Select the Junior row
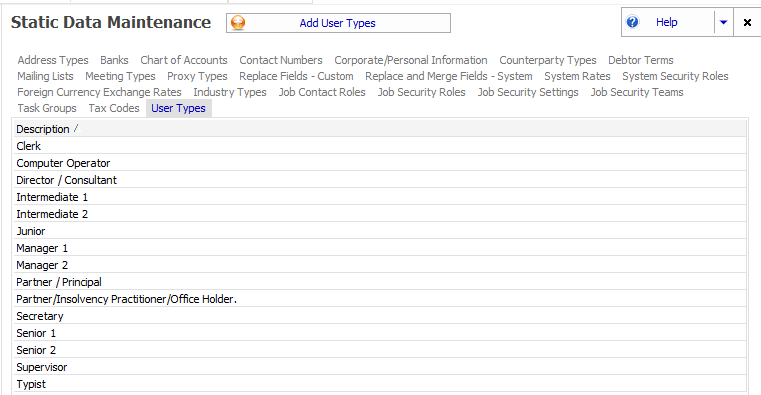The width and height of the screenshot is (761, 395). [x=380, y=231]
